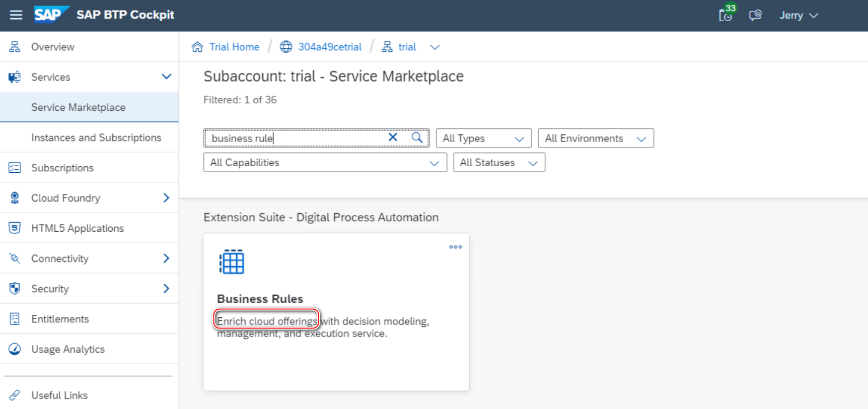Open the Jerry user menu

click(x=799, y=15)
